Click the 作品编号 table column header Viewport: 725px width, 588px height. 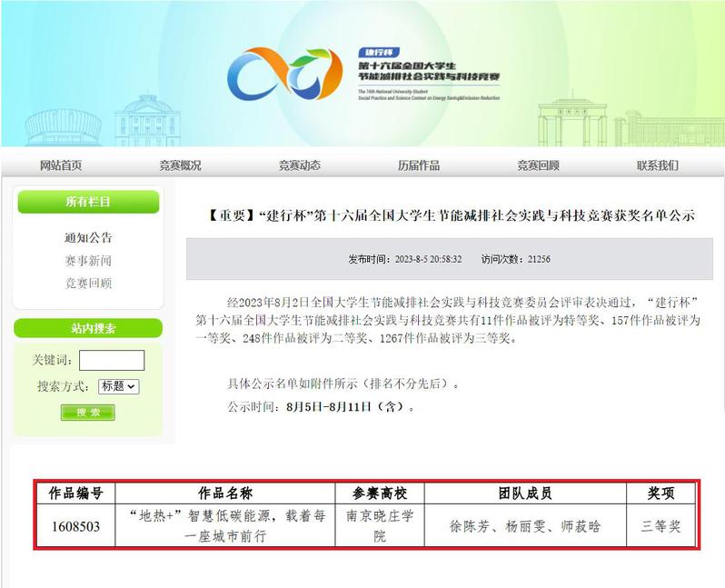click(75, 493)
